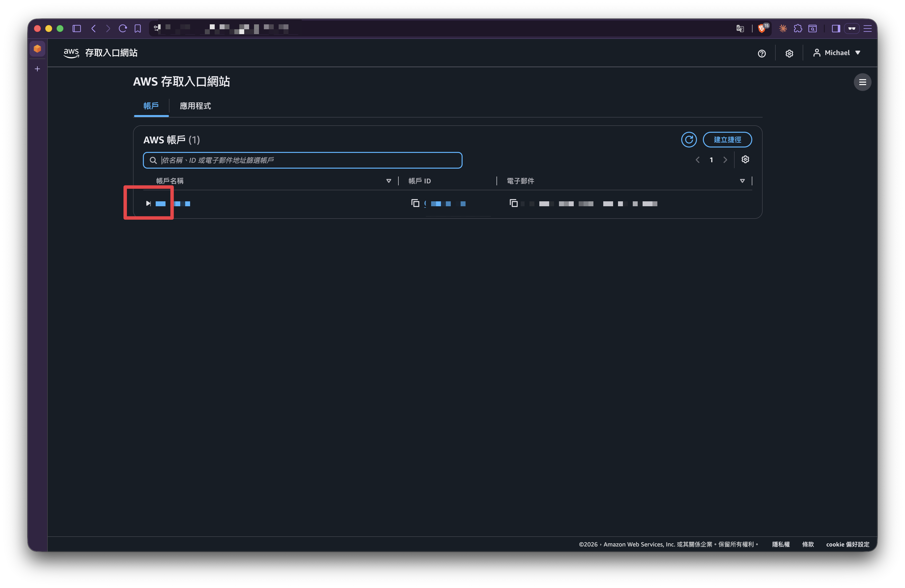Copy the 電子郵件 address
The image size is (905, 588).
coord(514,203)
